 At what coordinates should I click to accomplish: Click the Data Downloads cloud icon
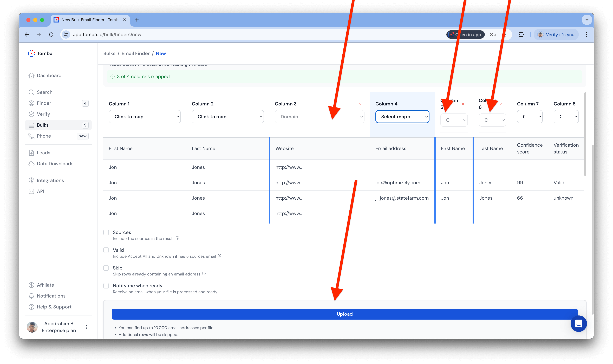pyautogui.click(x=31, y=164)
